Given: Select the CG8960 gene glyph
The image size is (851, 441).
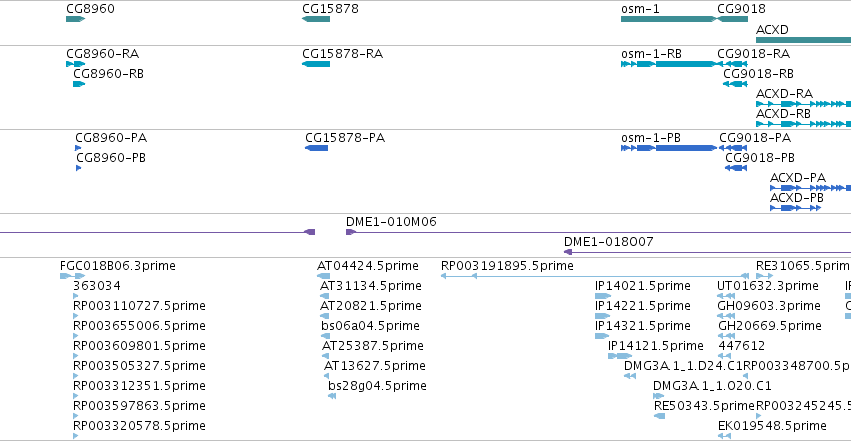Looking at the screenshot, I should [75, 19].
